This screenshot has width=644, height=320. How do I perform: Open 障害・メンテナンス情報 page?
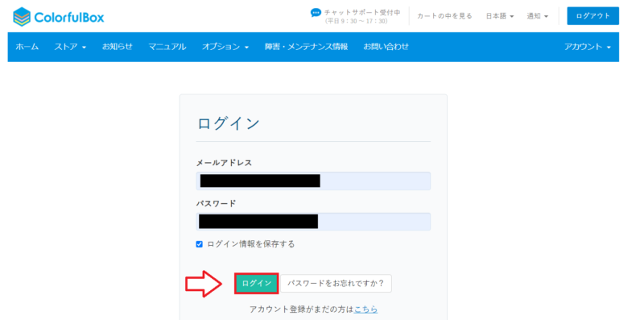pyautogui.click(x=307, y=47)
